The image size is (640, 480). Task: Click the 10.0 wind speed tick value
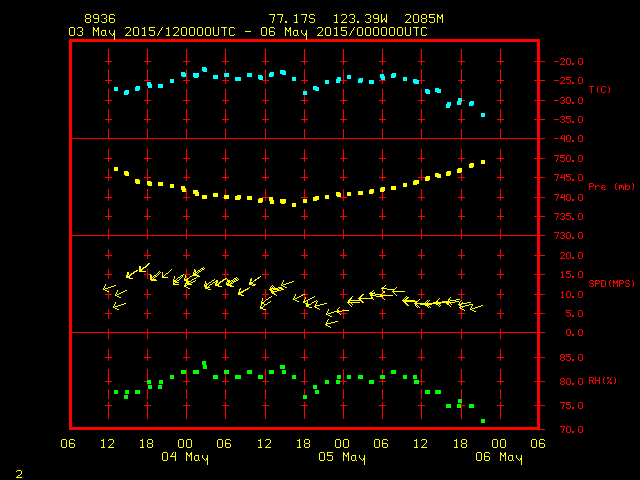point(571,294)
